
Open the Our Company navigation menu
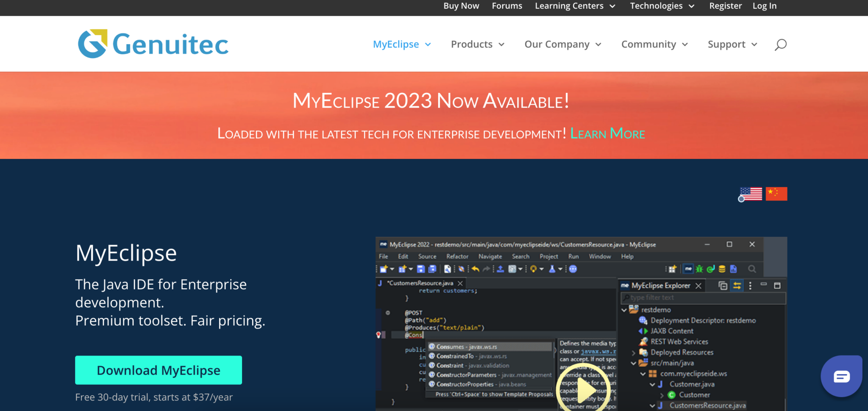563,44
